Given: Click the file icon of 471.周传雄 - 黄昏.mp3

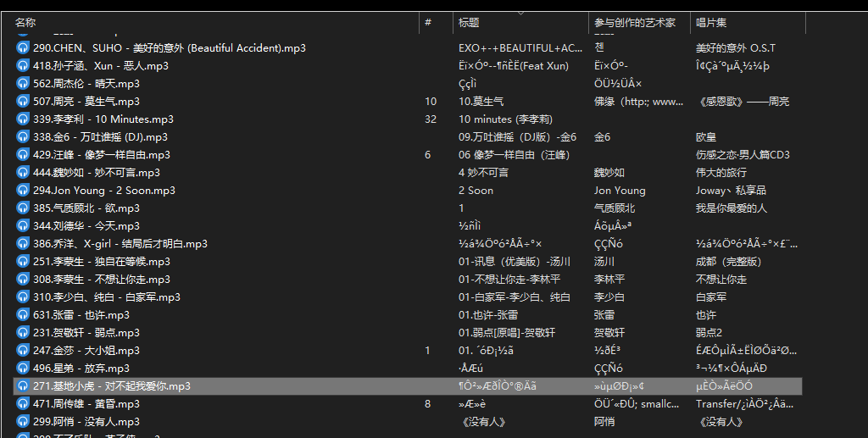Looking at the screenshot, I should [23, 404].
